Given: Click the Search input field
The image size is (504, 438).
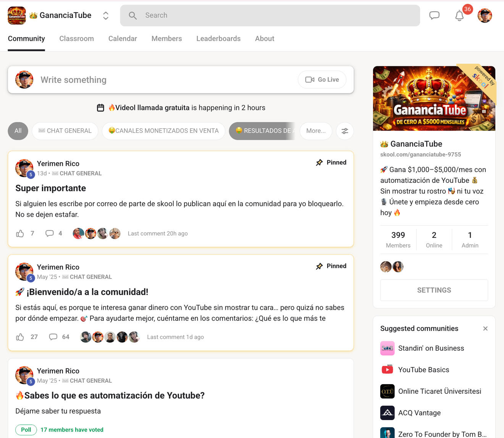Looking at the screenshot, I should 270,16.
